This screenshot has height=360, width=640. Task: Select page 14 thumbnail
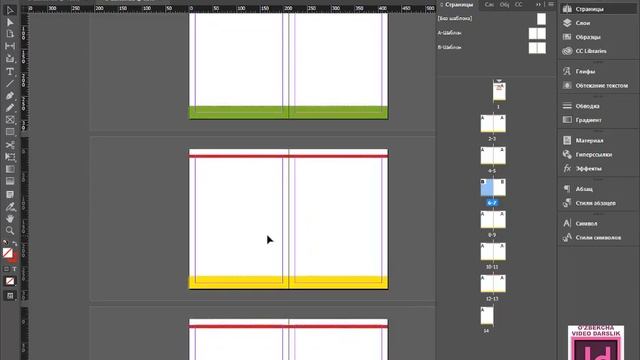pyautogui.click(x=487, y=316)
